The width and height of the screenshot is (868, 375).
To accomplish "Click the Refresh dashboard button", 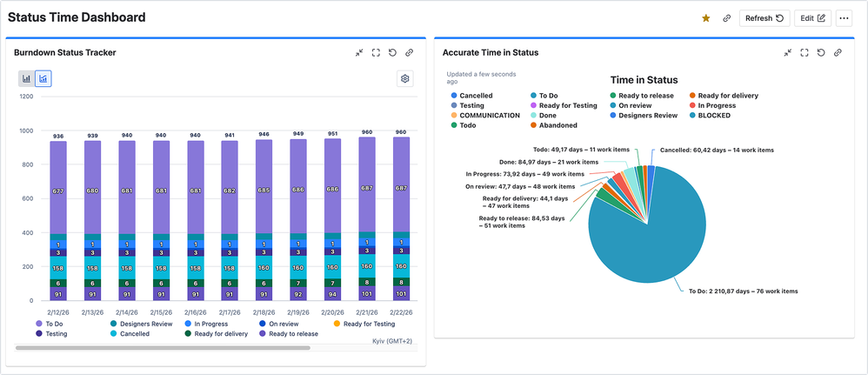I will pos(764,18).
